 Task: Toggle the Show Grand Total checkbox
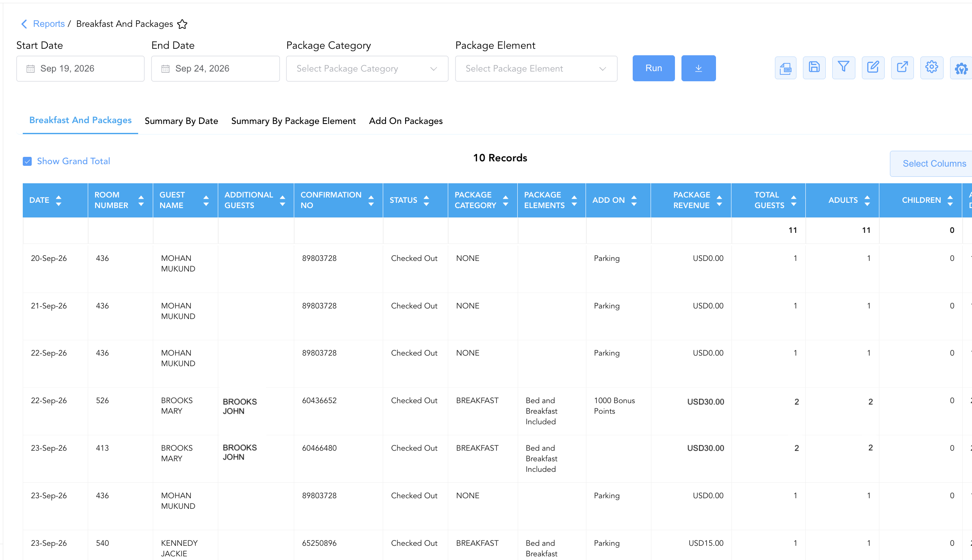[x=27, y=161]
